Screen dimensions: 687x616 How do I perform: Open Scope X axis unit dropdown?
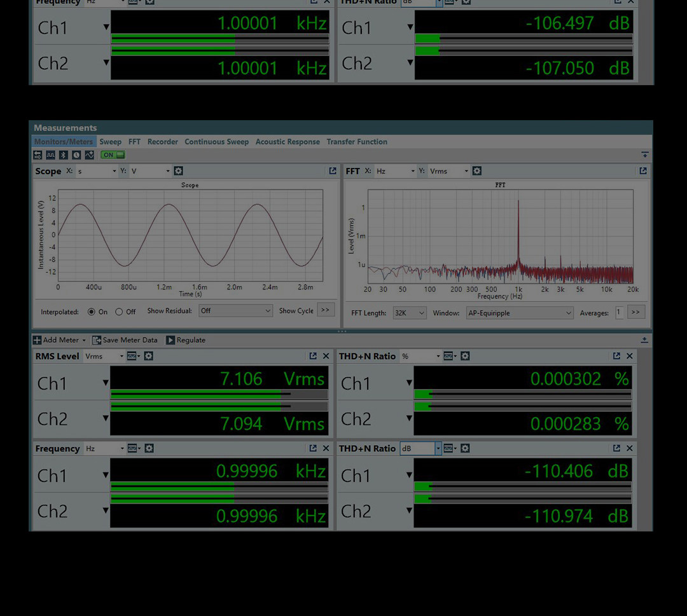97,171
